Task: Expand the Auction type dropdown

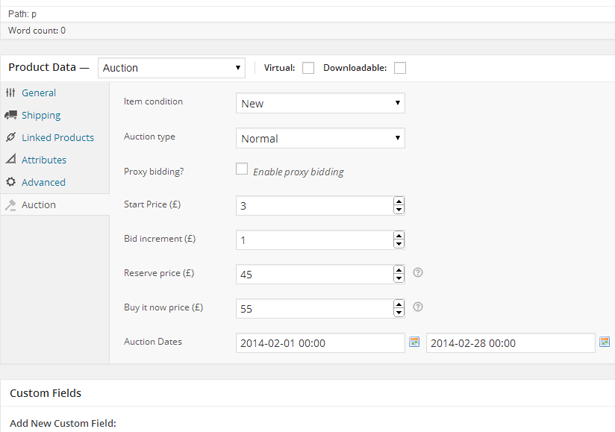Action: pyautogui.click(x=320, y=138)
